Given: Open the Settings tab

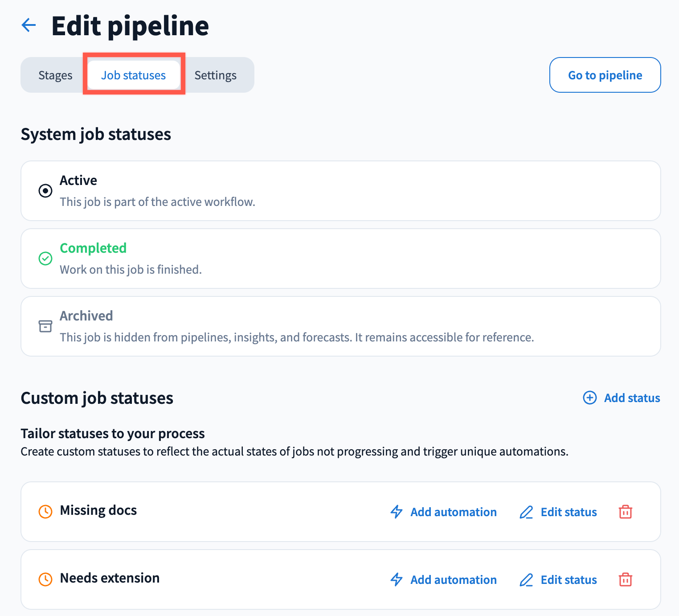Looking at the screenshot, I should (x=215, y=75).
